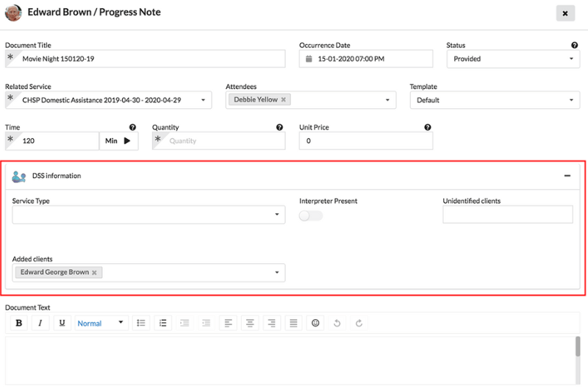Toggle the Interpreter Present switch
The height and width of the screenshot is (392, 588).
point(310,215)
